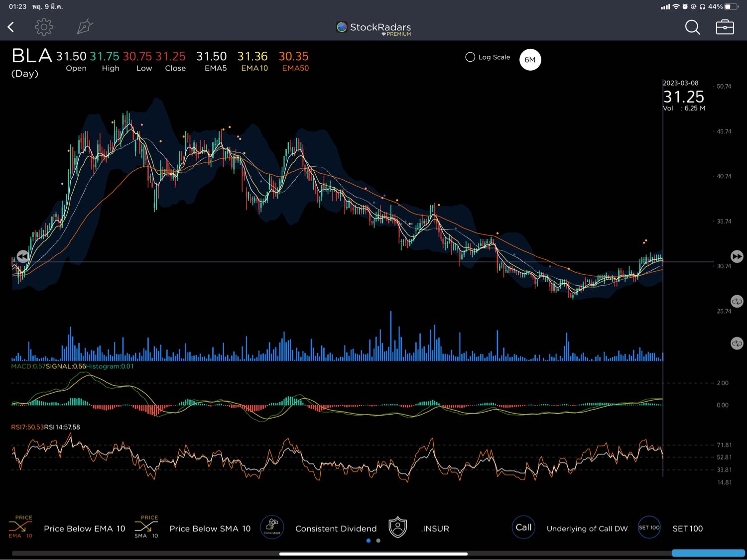This screenshot has height=560, width=747.
Task: Click the white horizontal scrollbar at bottom
Action: 373,554
